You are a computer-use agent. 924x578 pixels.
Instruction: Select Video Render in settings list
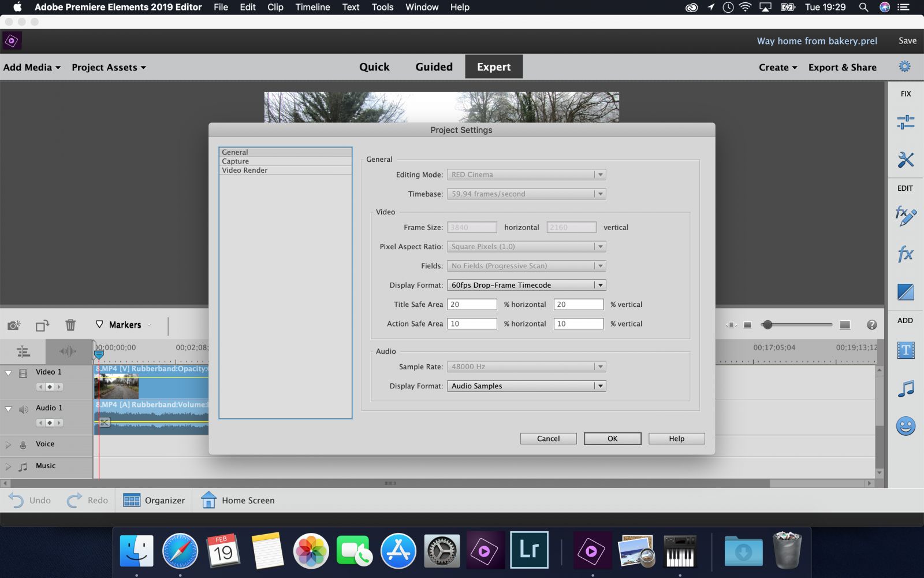[x=285, y=170]
